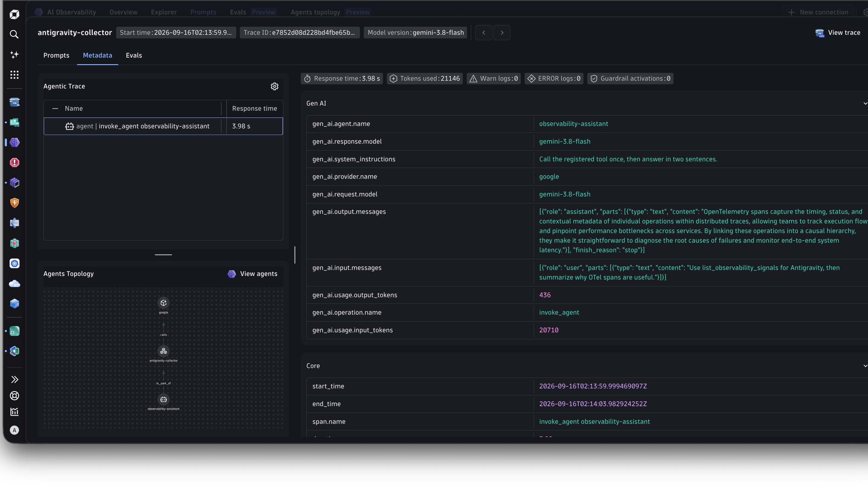Open the apps grid launcher icon
Viewport: 868px width, 488px height.
click(x=14, y=75)
